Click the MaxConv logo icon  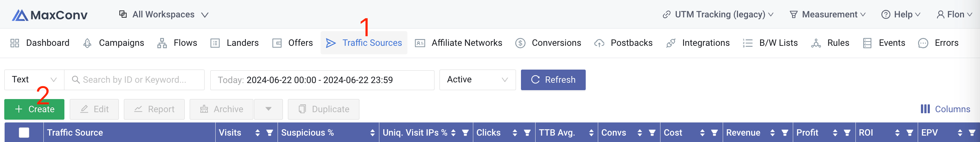[20, 15]
